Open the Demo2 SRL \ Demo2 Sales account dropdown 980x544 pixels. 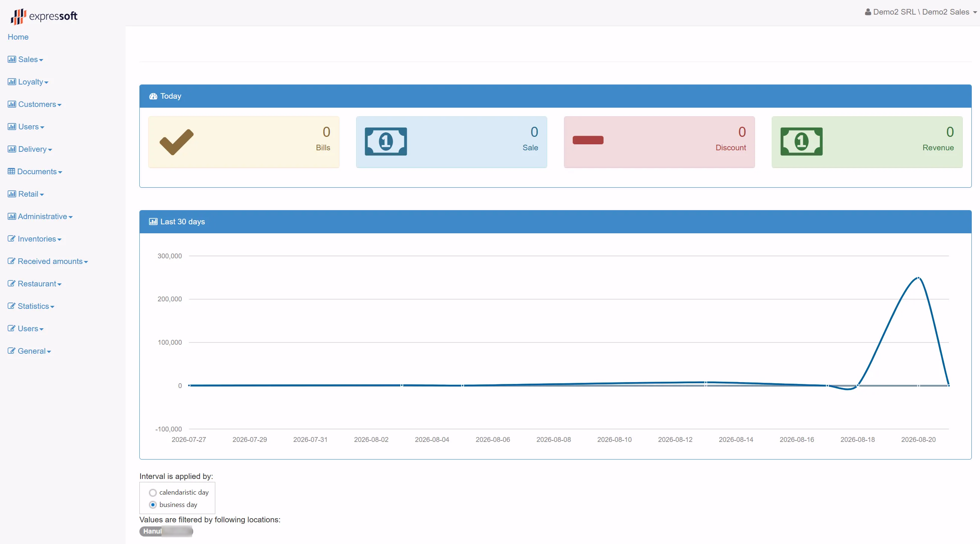coord(921,12)
